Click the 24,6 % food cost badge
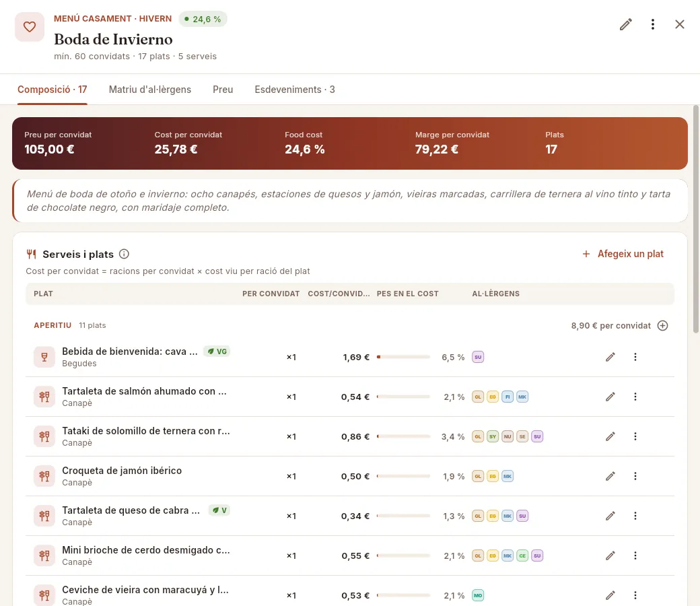The image size is (700, 606). 203,20
